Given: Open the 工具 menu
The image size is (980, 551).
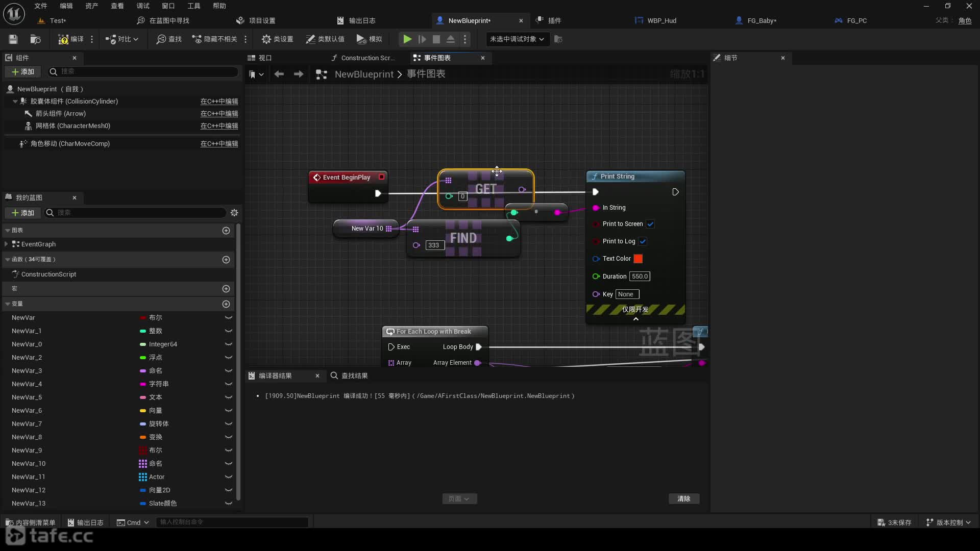Looking at the screenshot, I should (x=194, y=6).
